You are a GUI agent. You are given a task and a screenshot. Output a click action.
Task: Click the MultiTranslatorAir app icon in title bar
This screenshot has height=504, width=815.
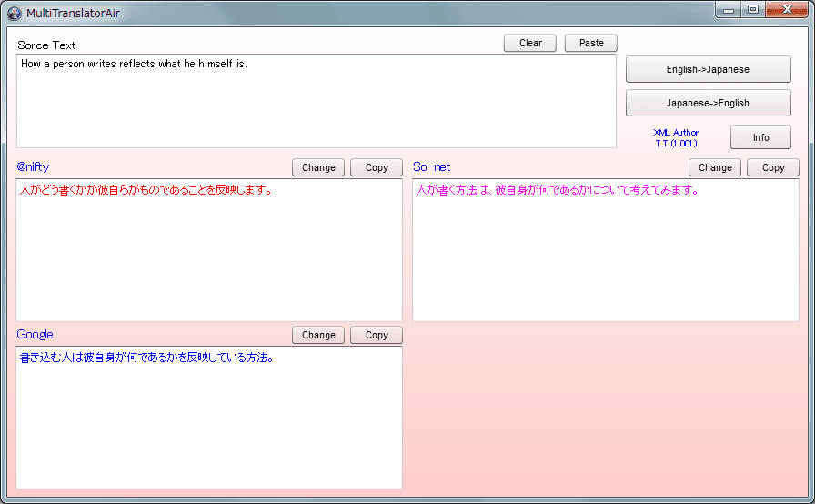pyautogui.click(x=14, y=13)
